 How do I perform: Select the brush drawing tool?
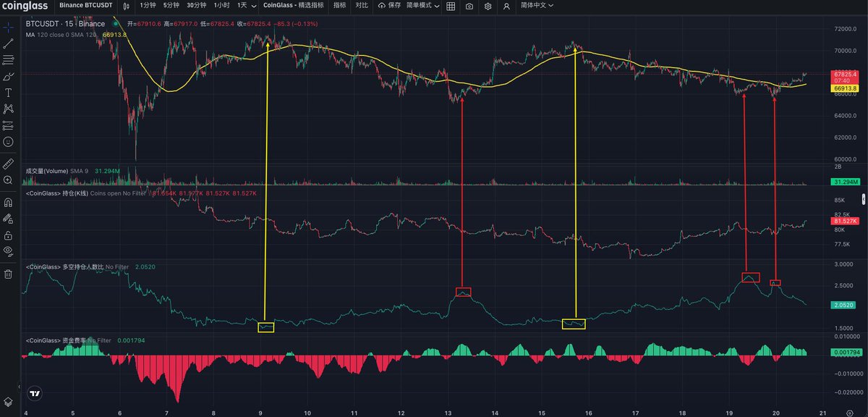coord(8,76)
